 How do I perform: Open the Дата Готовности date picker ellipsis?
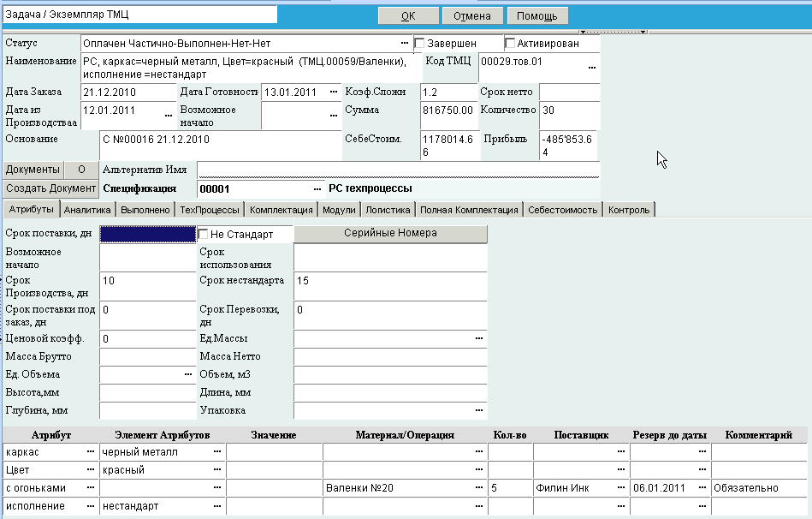tap(334, 92)
